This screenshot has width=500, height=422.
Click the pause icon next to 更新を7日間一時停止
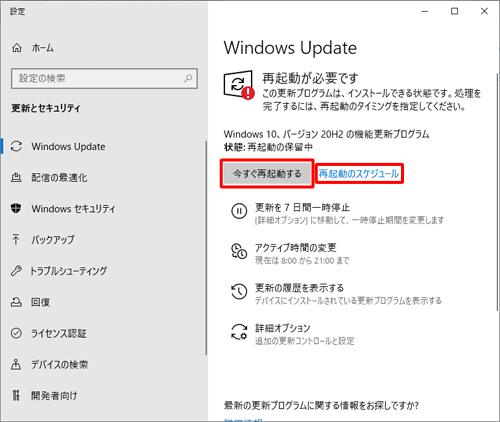click(x=239, y=211)
